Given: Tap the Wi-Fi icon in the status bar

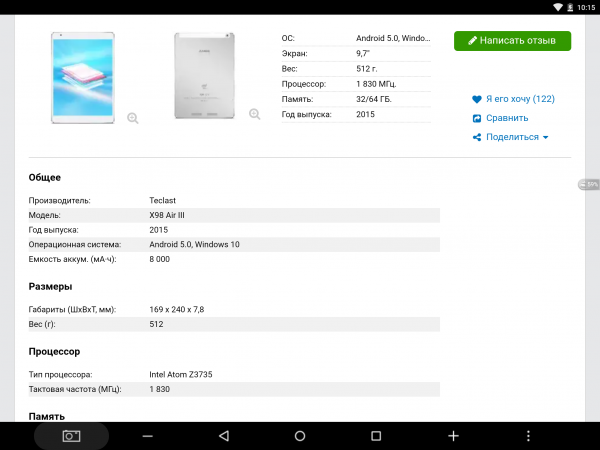Looking at the screenshot, I should (x=557, y=6).
